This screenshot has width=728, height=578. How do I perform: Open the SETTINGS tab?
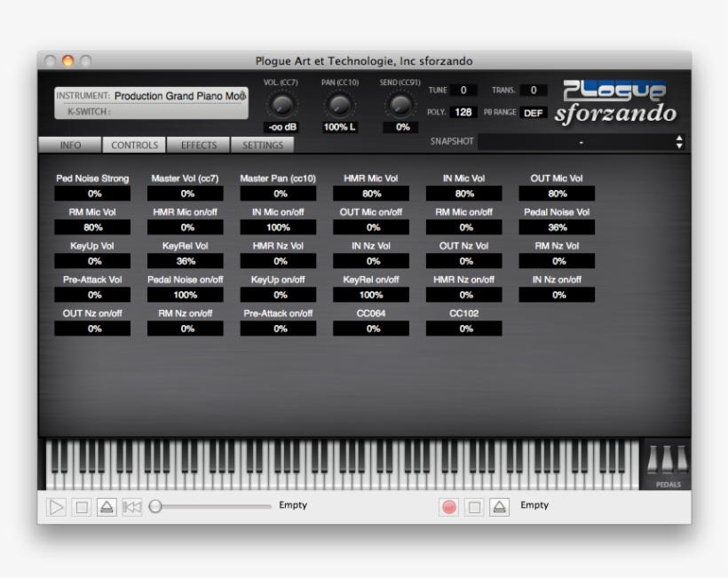click(x=262, y=145)
